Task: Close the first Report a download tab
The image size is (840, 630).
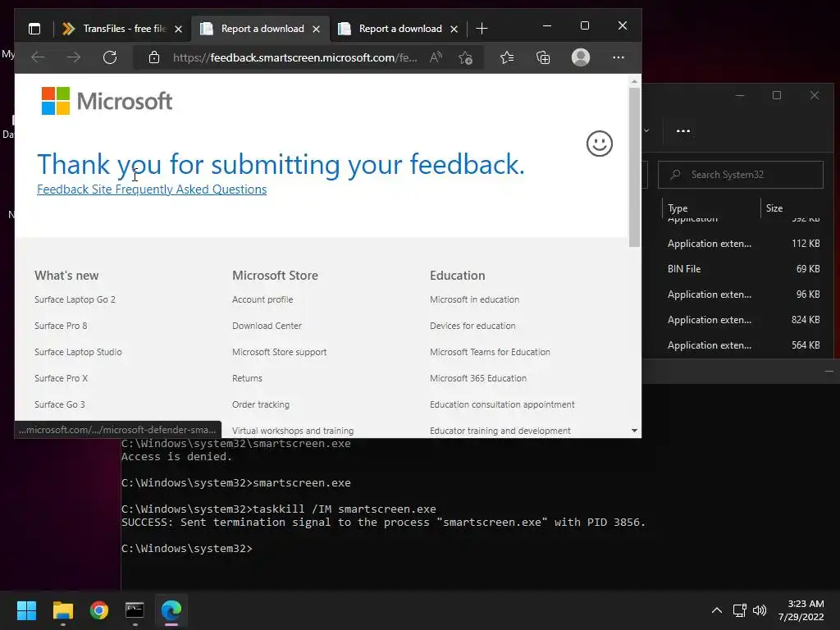Action: [x=316, y=29]
